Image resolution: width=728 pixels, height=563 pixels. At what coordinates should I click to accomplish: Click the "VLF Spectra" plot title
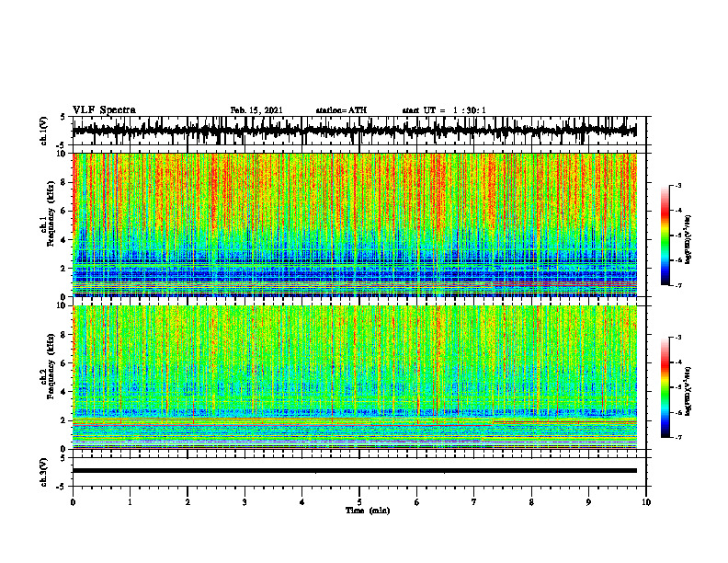click(x=104, y=110)
